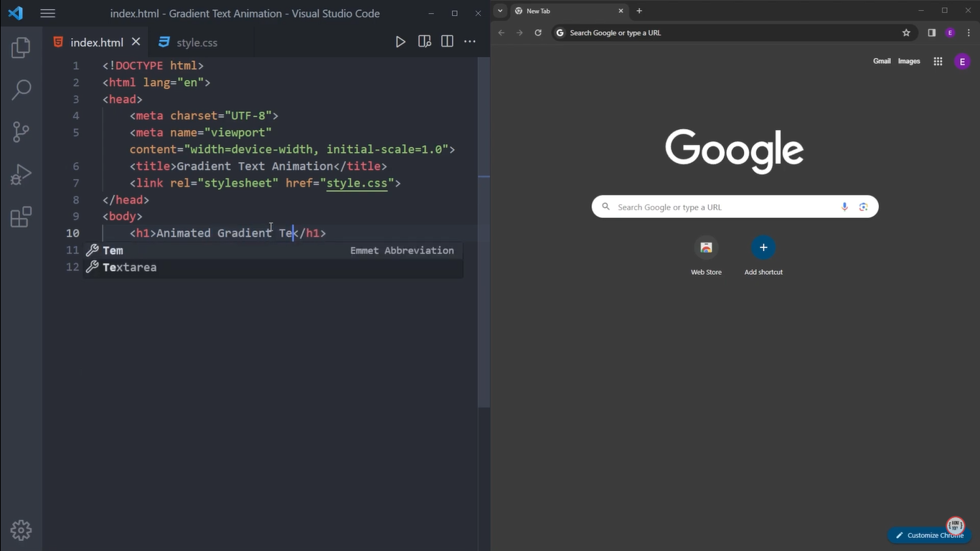Open the Google apps grid
The height and width of the screenshot is (551, 980).
[x=937, y=61]
